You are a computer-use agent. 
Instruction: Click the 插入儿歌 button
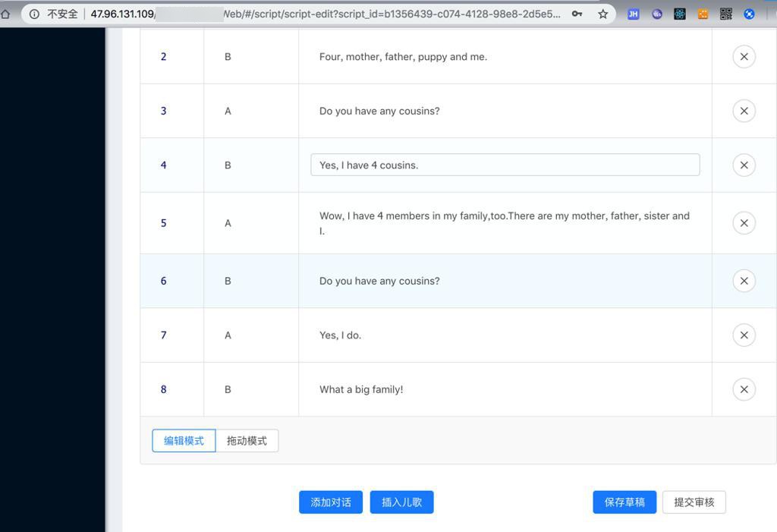pos(402,502)
